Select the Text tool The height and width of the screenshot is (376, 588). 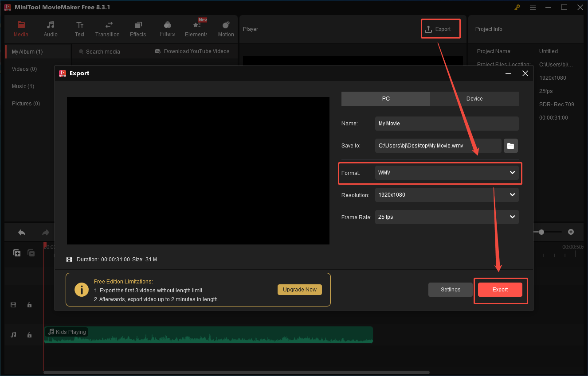tap(79, 28)
